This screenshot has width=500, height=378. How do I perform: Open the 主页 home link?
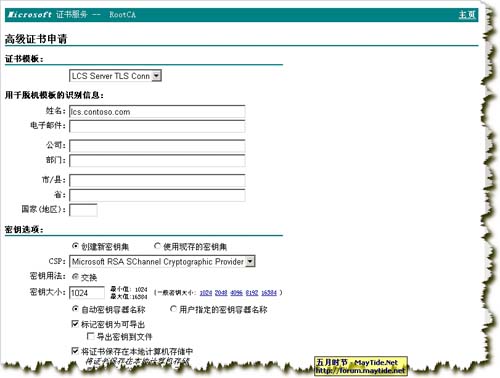pos(467,15)
